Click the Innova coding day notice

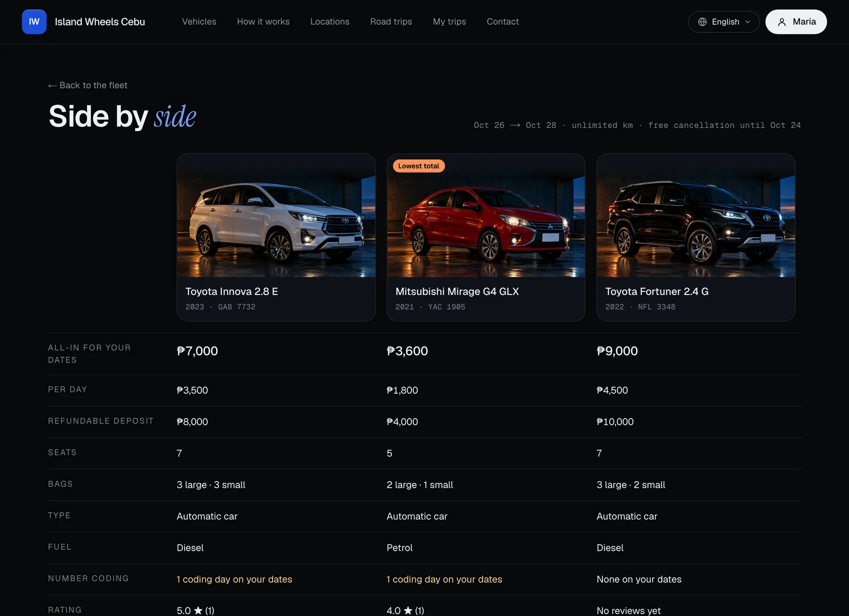point(235,579)
